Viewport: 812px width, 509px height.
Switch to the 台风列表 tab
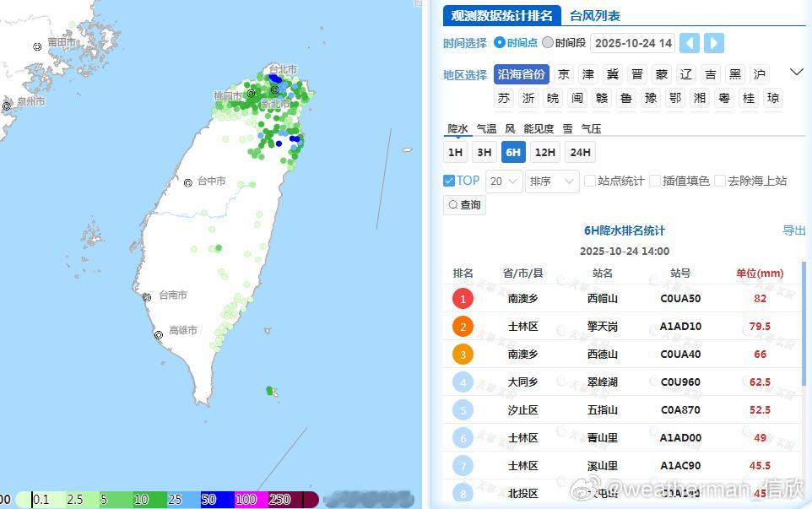[595, 15]
